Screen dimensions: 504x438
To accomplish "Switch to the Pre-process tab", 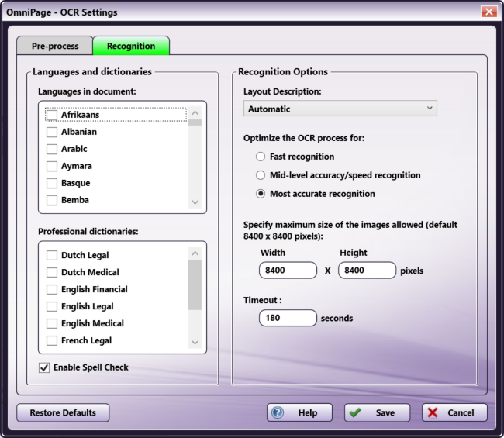I will (54, 46).
